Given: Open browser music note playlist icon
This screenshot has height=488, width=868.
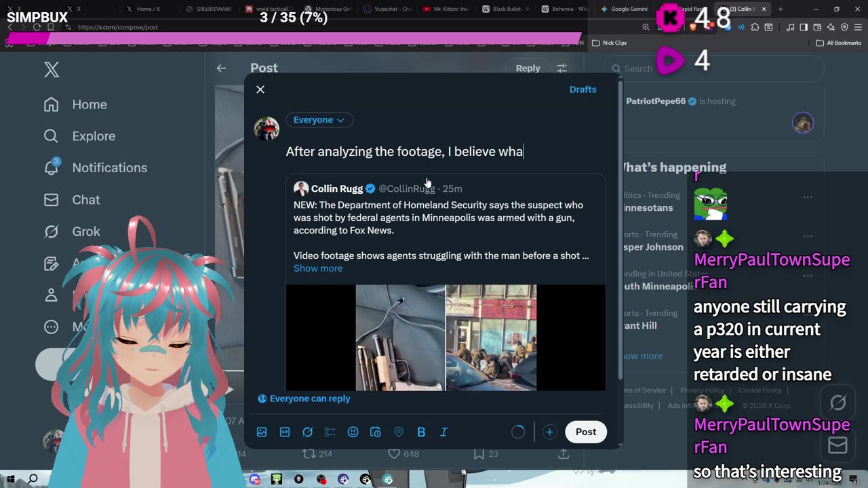Looking at the screenshot, I should [790, 27].
